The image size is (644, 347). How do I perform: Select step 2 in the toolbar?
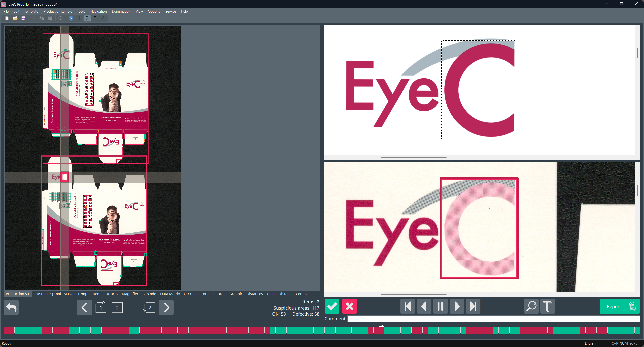(87, 18)
